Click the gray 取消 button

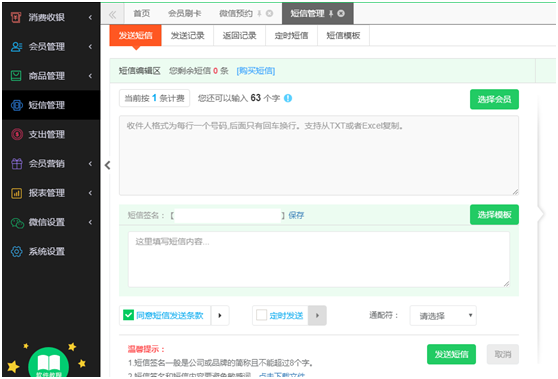click(503, 354)
